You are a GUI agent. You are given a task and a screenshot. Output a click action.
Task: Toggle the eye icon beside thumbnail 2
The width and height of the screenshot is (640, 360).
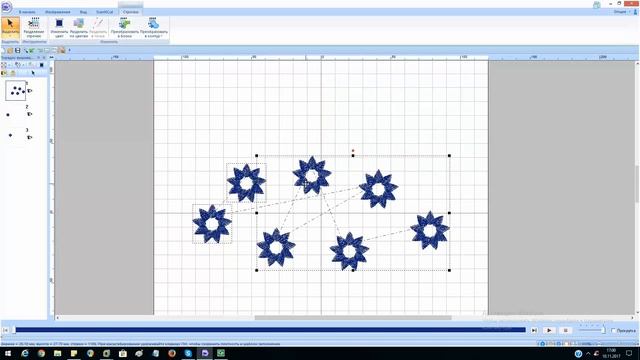pyautogui.click(x=29, y=114)
